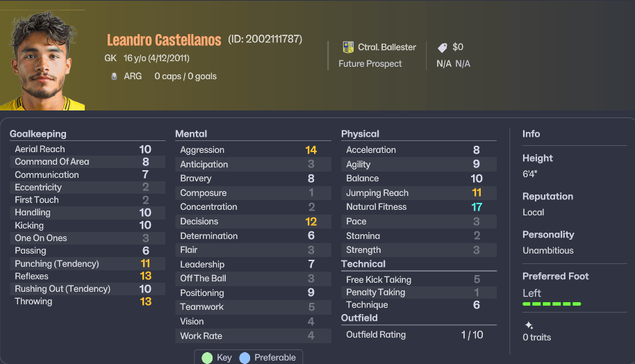The height and width of the screenshot is (364, 635).
Task: Click the green preferred foot strength bar
Action: point(552,304)
